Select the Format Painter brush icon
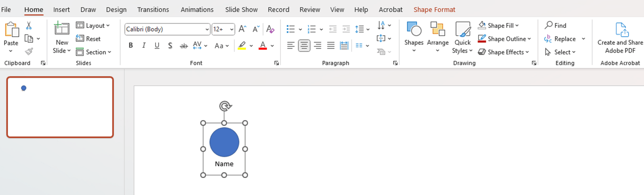 pos(29,51)
